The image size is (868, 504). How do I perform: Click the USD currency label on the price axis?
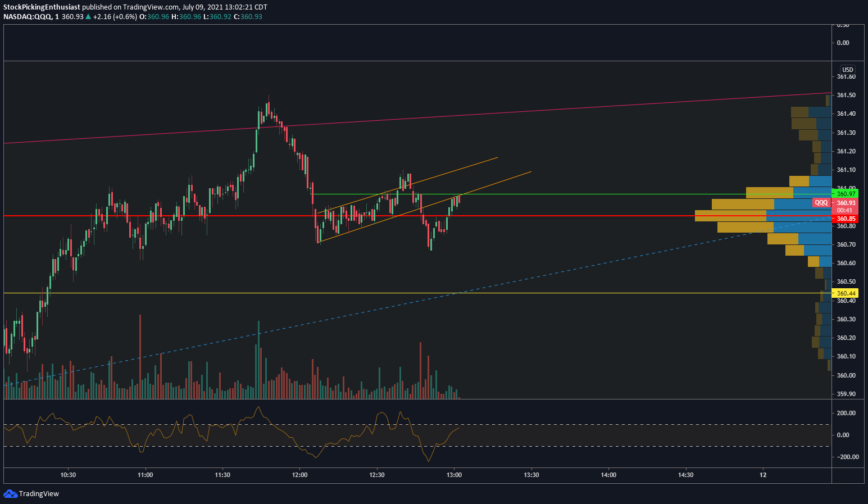pyautogui.click(x=848, y=70)
